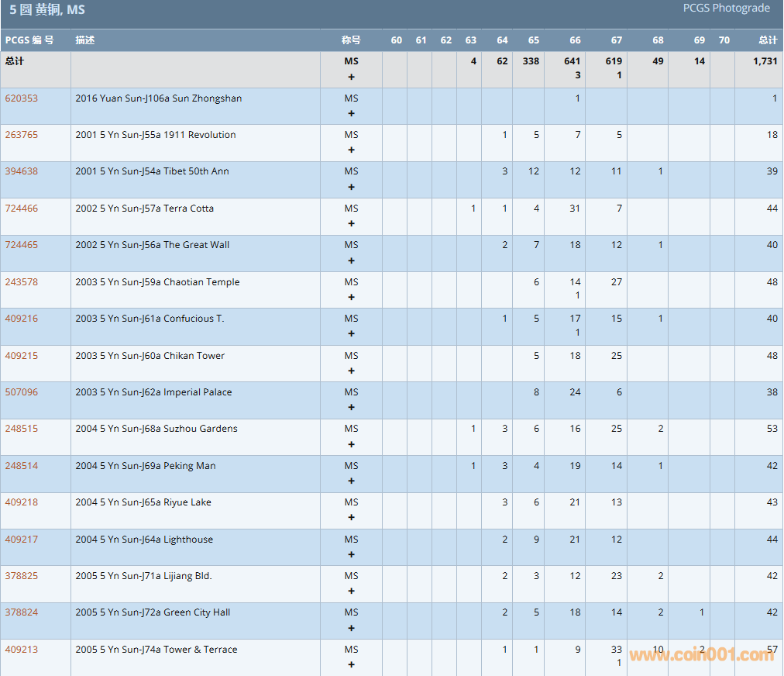Click the PCGS 编号 column header
The height and width of the screenshot is (676, 784).
click(29, 40)
